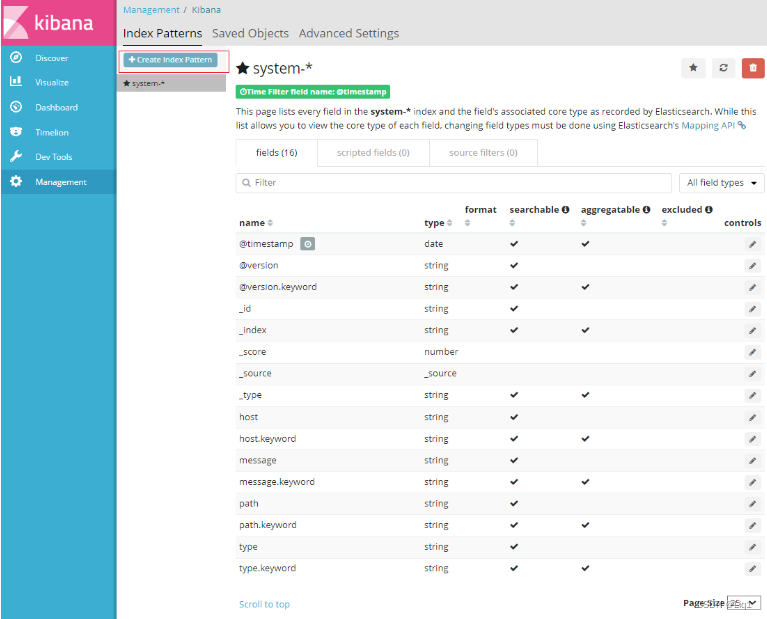Edit the @timestamp field pencil
767x619 pixels.
(x=752, y=244)
